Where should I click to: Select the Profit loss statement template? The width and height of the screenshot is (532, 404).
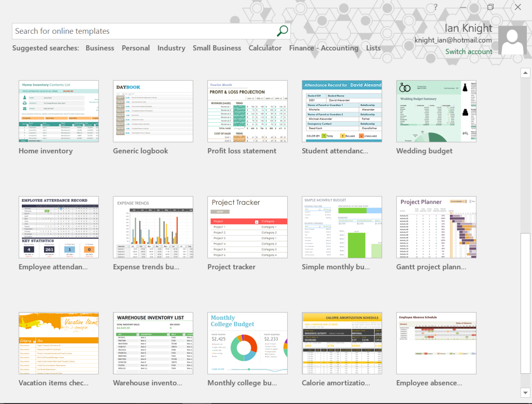pyautogui.click(x=247, y=111)
